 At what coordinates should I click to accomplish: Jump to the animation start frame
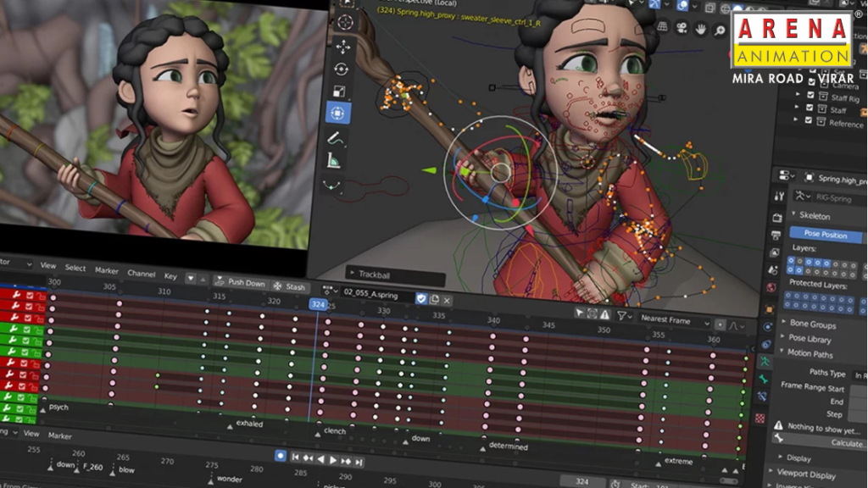point(295,457)
